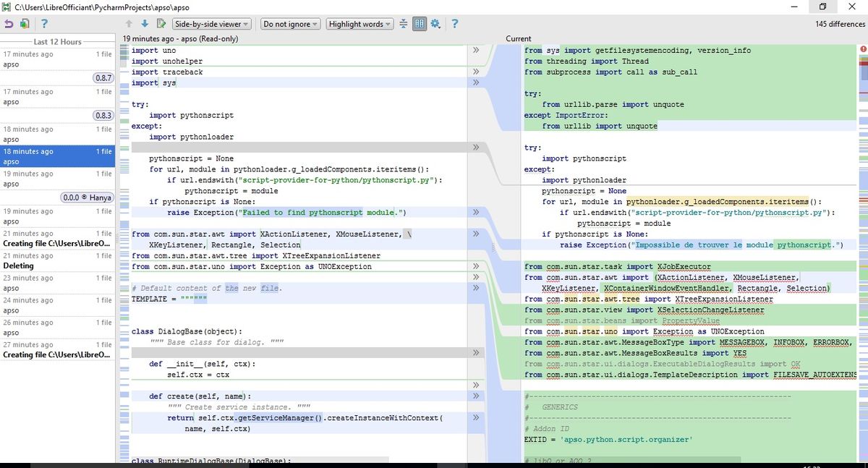The height and width of the screenshot is (468, 868).
Task: Apply change arrow beside 'from com.sun.star.awt import XActionListener, XMouseListener, \'
Action: (x=476, y=234)
